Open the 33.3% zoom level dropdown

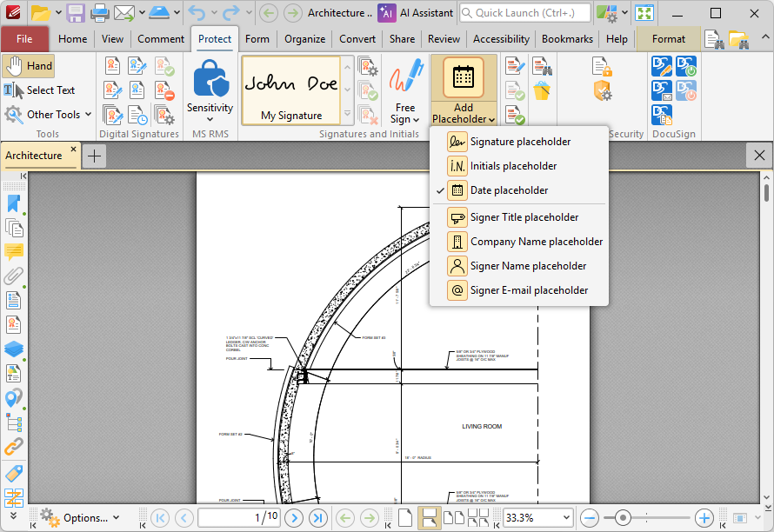coord(565,518)
